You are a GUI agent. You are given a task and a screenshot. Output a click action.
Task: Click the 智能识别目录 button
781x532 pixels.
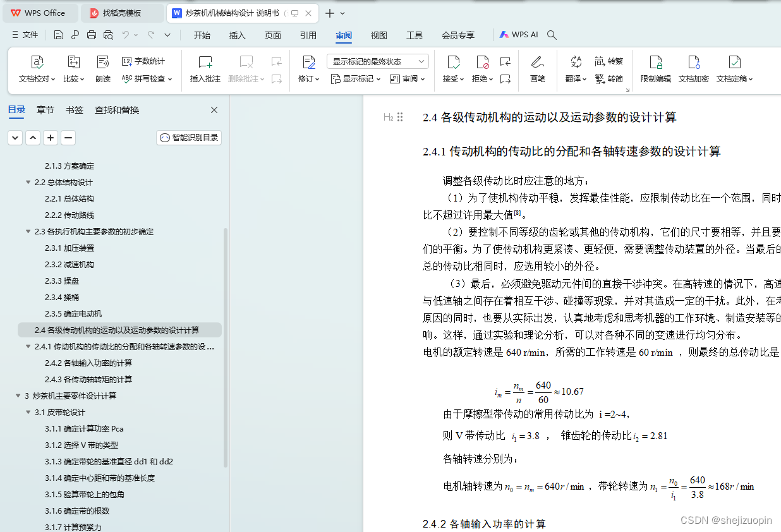click(189, 138)
